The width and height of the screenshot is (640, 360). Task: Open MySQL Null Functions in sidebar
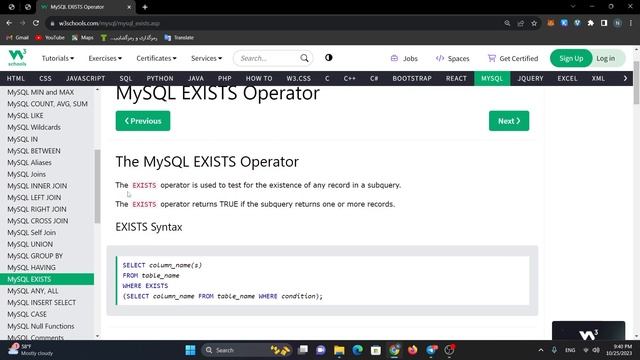[x=41, y=326]
